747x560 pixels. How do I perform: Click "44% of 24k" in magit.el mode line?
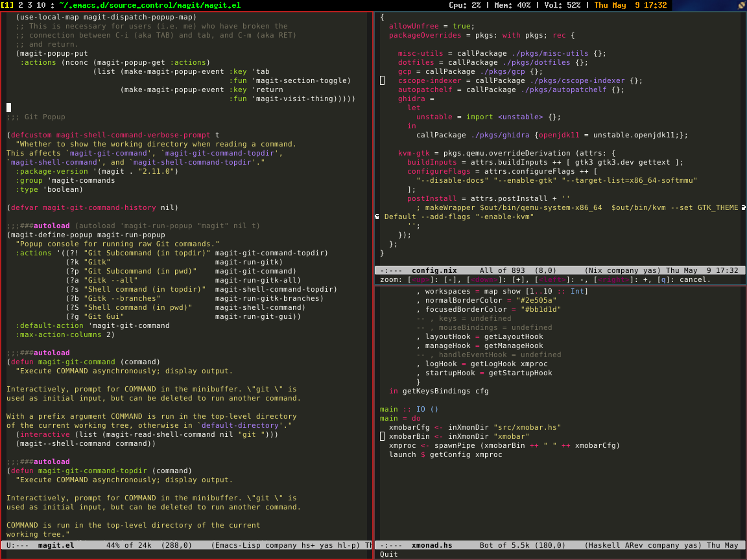pos(128,545)
